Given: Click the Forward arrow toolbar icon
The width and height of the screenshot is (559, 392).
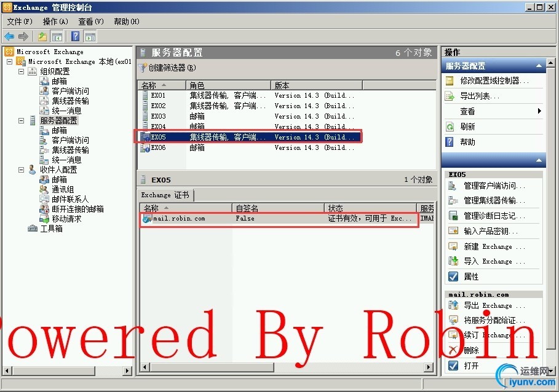Looking at the screenshot, I should coord(23,36).
